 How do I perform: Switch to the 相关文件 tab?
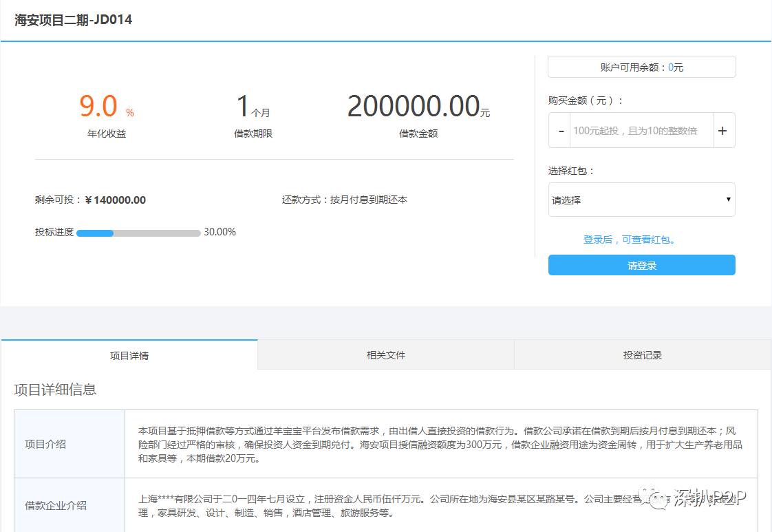click(385, 354)
